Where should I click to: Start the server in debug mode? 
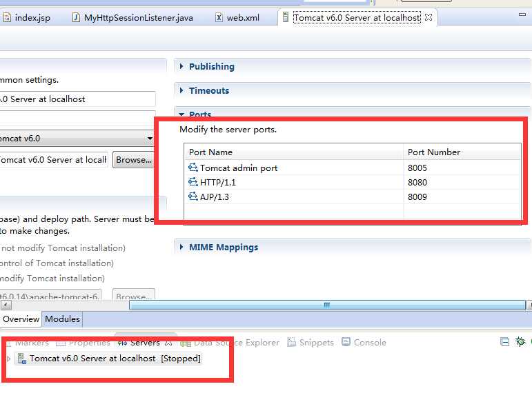(x=520, y=341)
